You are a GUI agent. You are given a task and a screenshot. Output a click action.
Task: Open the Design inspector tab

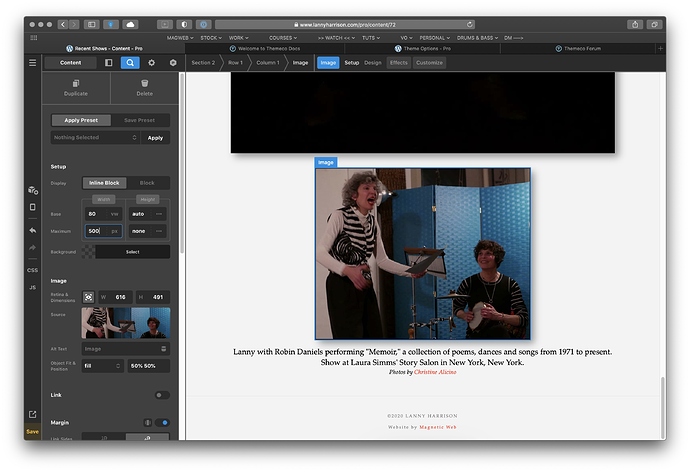coord(373,62)
